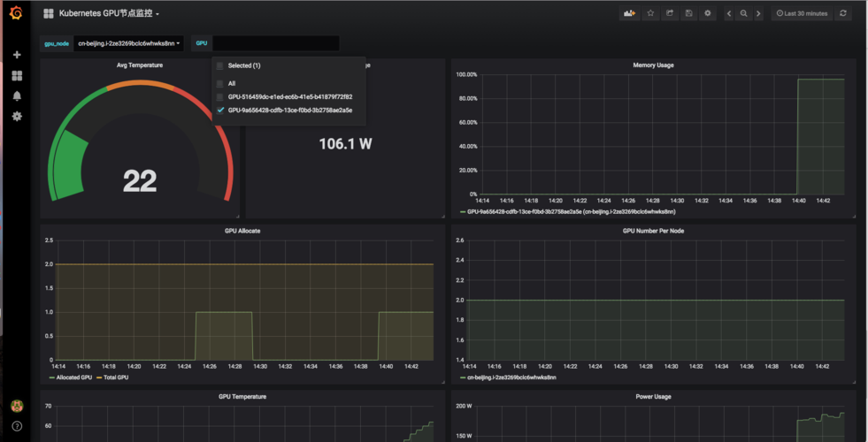The image size is (868, 442).
Task: Click the Grafana logo home icon
Action: tap(17, 14)
